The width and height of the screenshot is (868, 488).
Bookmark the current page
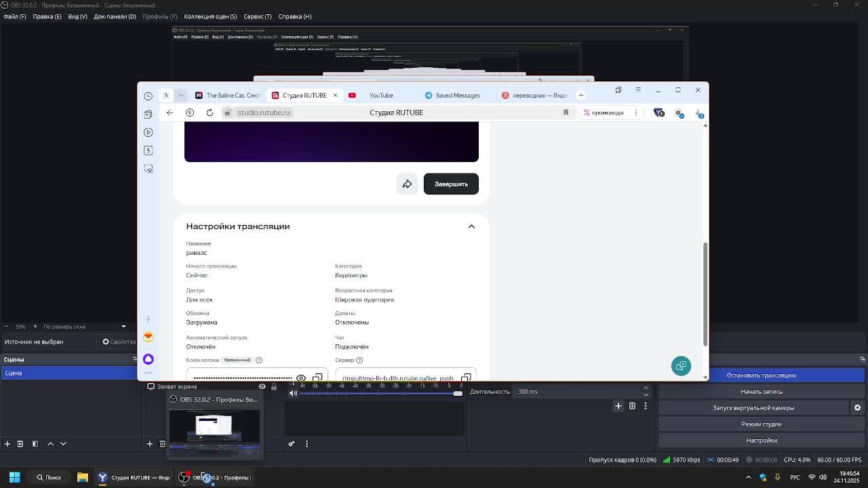[x=566, y=113]
